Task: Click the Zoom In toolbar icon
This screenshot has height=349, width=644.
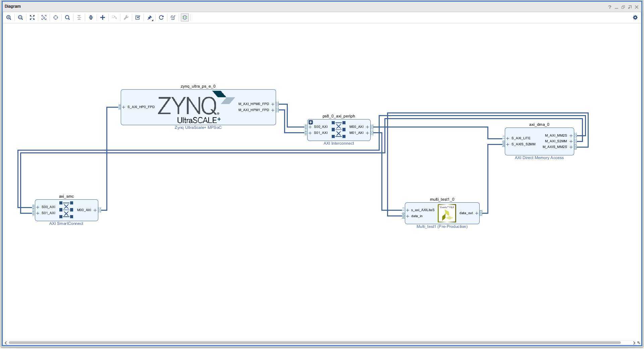Action: 9,17
